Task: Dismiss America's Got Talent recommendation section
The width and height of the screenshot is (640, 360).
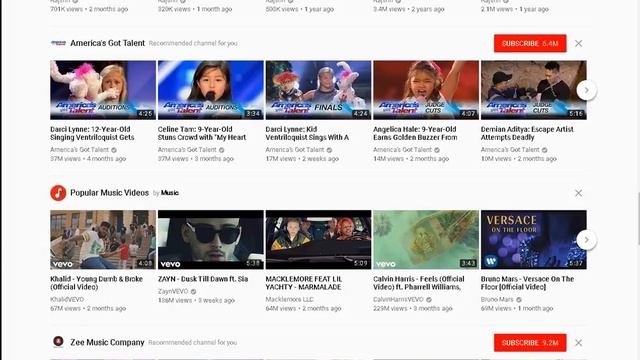Action: coord(578,43)
